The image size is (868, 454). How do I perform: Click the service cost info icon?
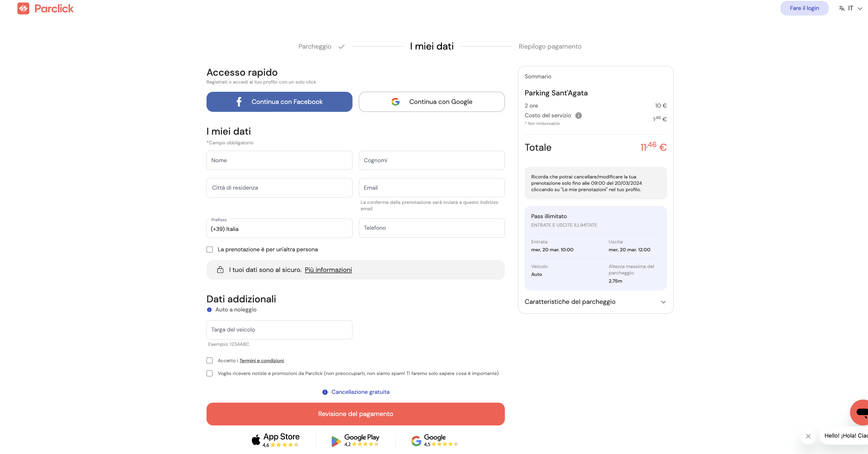point(578,115)
